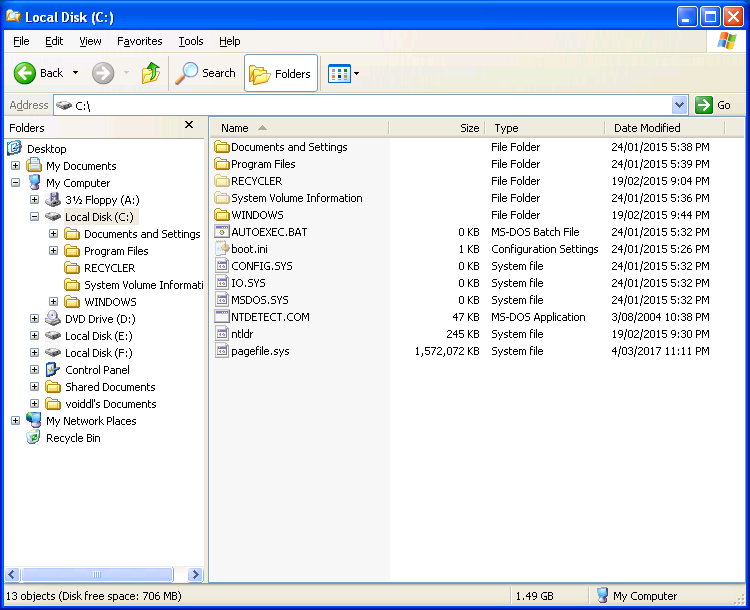Sort by Date Modified column header
Viewport: 750px width, 610px height.
665,128
